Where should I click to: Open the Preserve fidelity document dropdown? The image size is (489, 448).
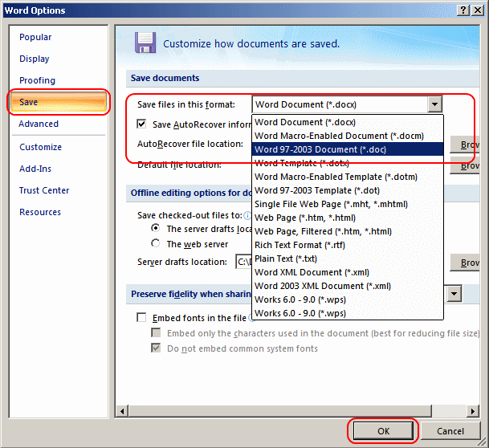[x=454, y=294]
